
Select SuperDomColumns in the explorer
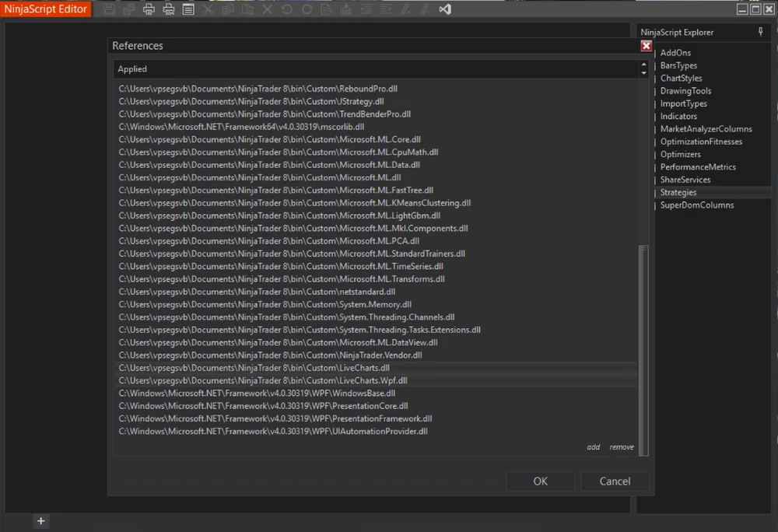[696, 205]
